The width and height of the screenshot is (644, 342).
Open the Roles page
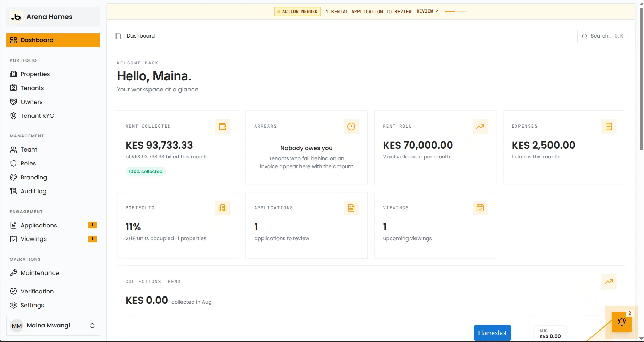[x=53, y=163]
